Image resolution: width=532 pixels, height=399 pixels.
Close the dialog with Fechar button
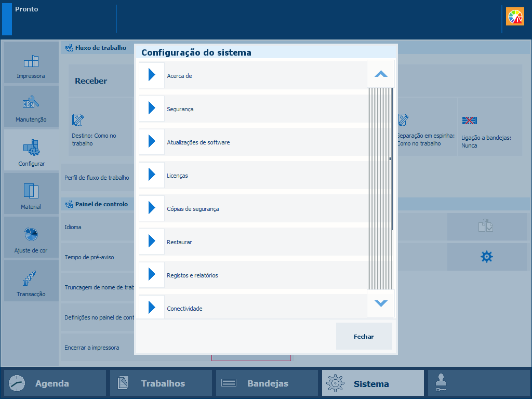tap(364, 336)
